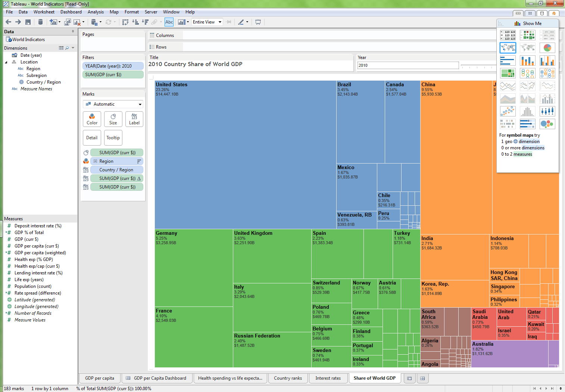Open the New Worksheet dropdown arrow
The width and height of the screenshot is (565, 392).
click(x=59, y=22)
